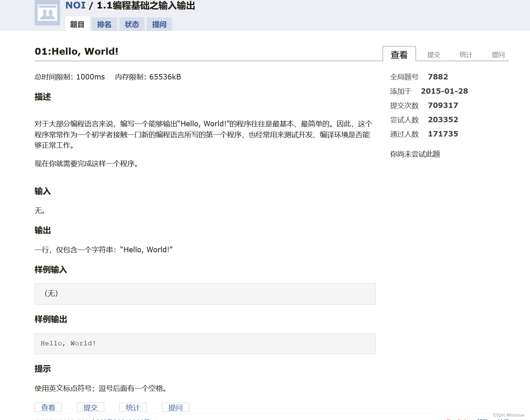The height and width of the screenshot is (420, 530).
Task: Switch to the 题目 tab
Action: [x=77, y=24]
